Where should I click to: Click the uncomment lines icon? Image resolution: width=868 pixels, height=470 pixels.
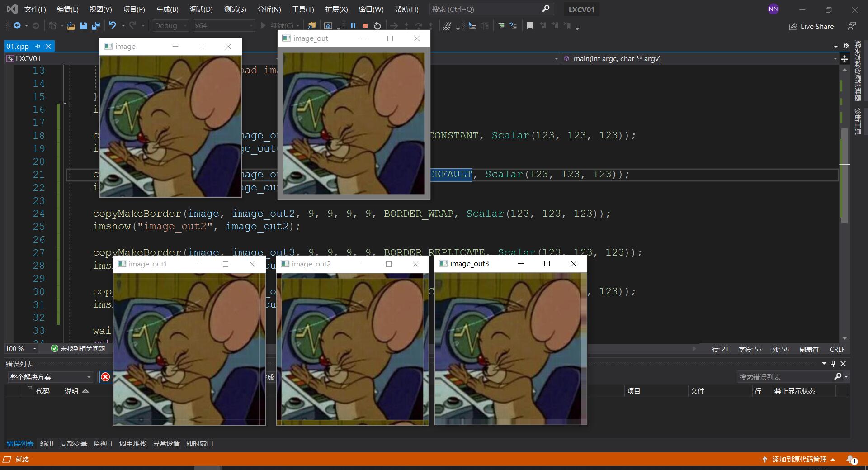pyautogui.click(x=513, y=26)
